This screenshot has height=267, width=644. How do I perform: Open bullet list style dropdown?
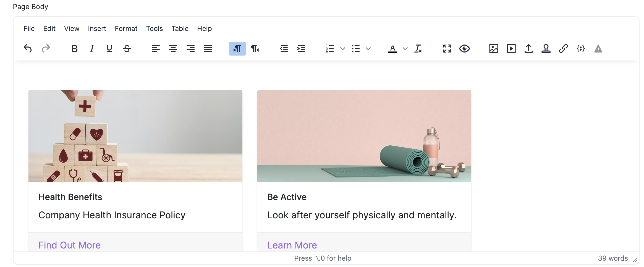[x=368, y=49]
